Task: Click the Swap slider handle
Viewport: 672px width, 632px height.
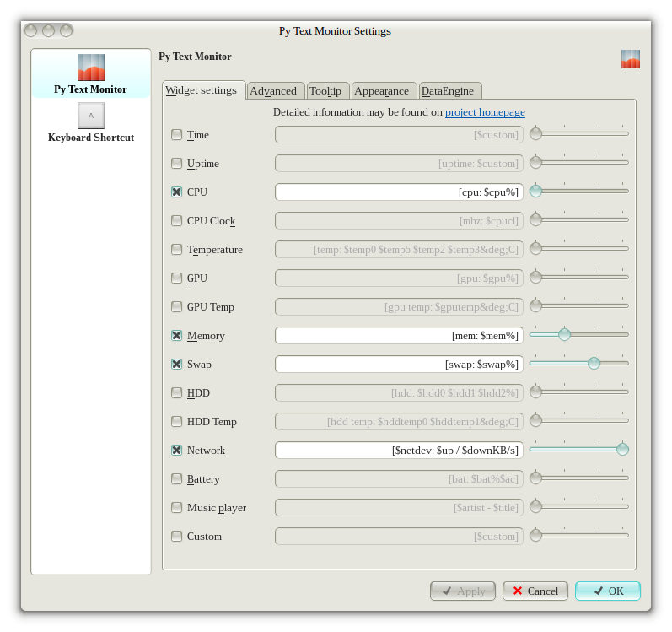Action: (594, 364)
